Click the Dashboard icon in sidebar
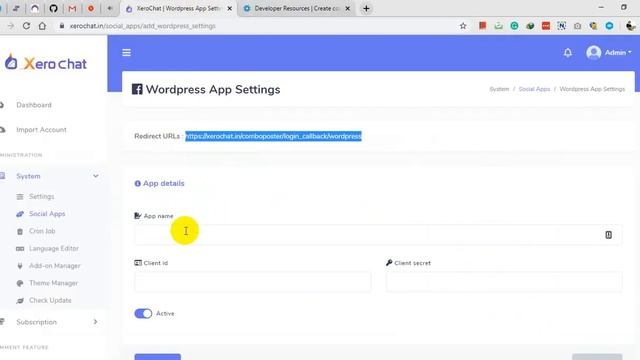 [2, 105]
